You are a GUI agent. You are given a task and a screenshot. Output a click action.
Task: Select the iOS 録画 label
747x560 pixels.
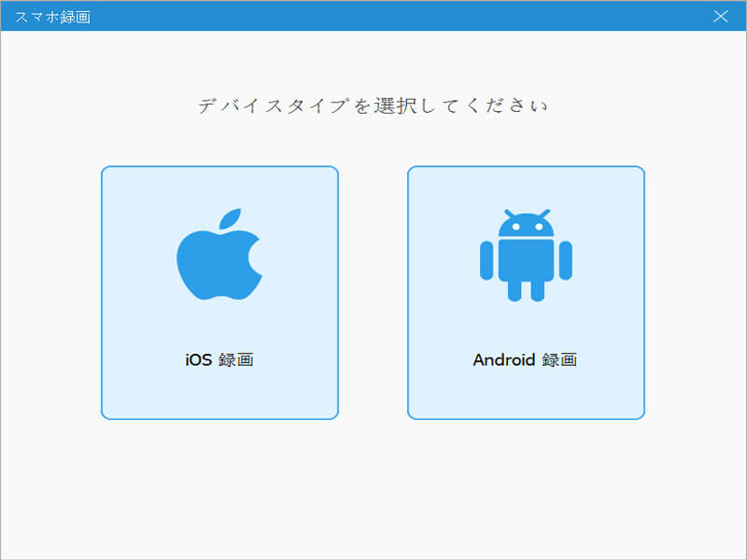219,359
